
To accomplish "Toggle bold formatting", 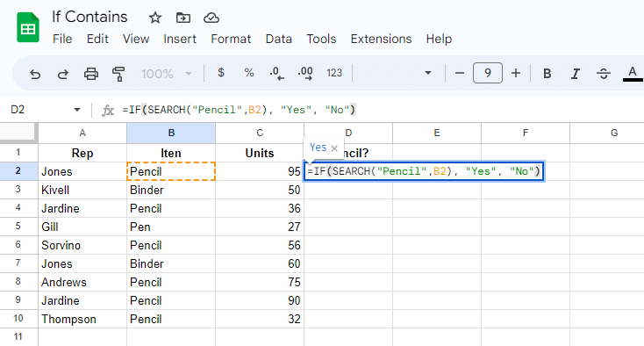I will (x=547, y=74).
